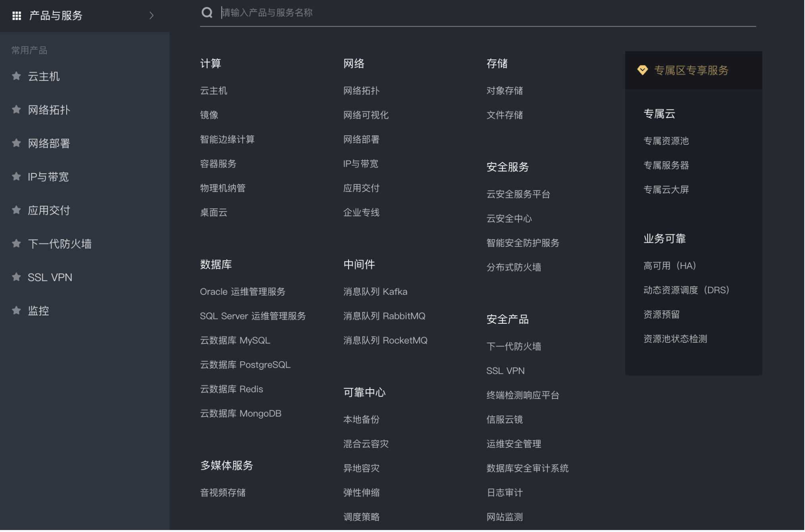Viewport: 805px width, 532px height.
Task: Open 云安全中心 under 安全服务
Action: click(x=509, y=219)
